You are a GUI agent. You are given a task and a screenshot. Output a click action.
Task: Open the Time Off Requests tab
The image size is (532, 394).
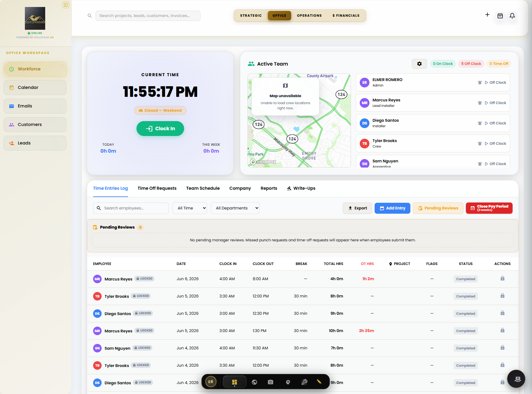[x=157, y=188]
